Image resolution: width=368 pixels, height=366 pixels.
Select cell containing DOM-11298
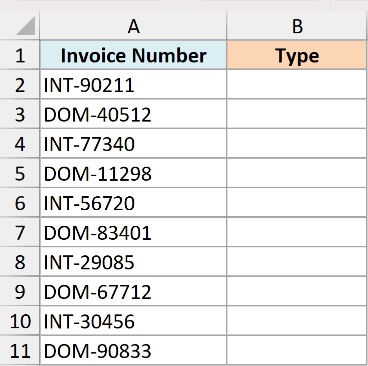pos(133,173)
